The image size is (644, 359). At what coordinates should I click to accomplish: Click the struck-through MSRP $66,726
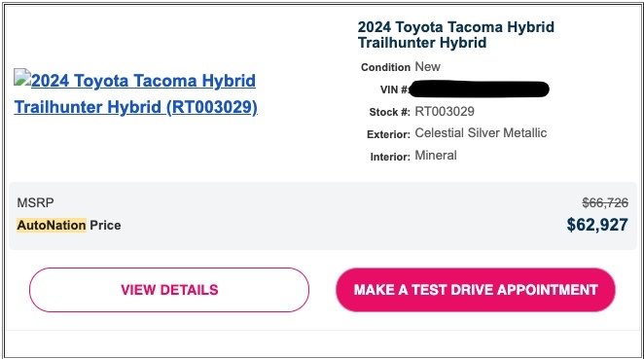point(605,202)
